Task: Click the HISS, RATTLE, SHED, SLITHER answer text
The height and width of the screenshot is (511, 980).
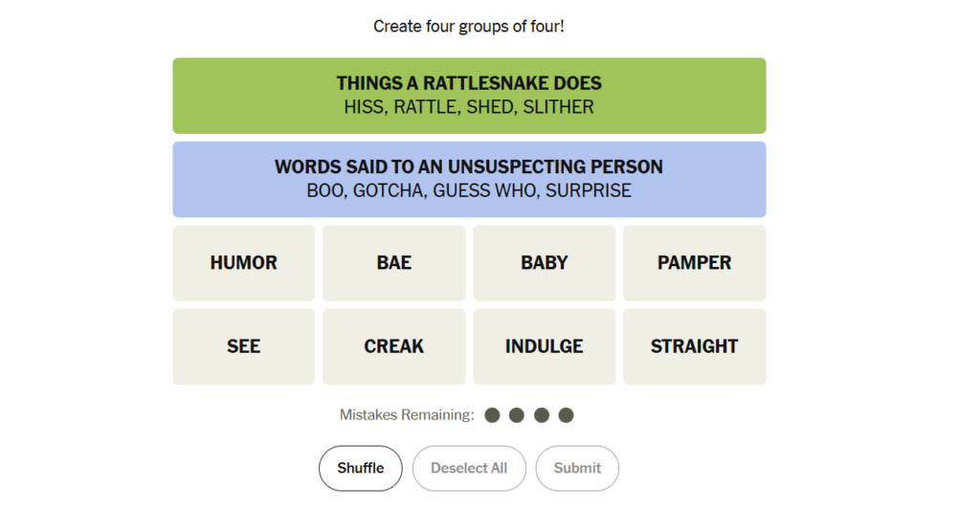Action: point(469,107)
